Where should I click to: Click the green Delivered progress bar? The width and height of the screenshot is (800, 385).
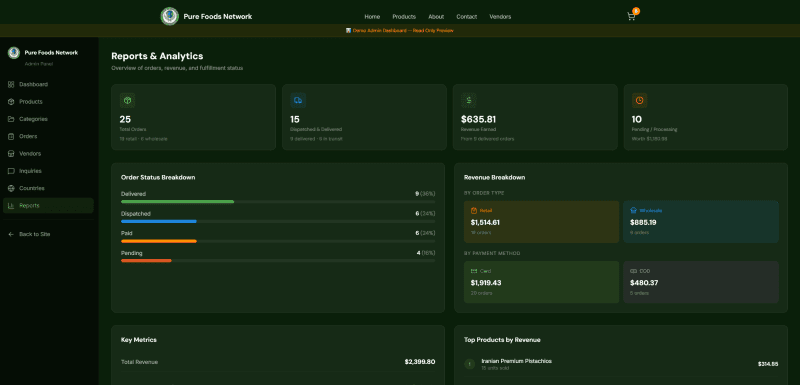[x=177, y=202]
